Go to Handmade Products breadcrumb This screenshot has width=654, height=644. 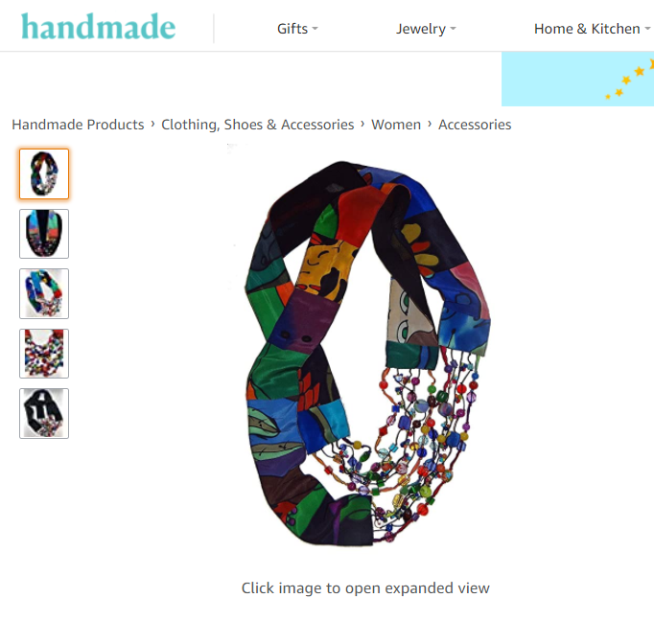78,125
